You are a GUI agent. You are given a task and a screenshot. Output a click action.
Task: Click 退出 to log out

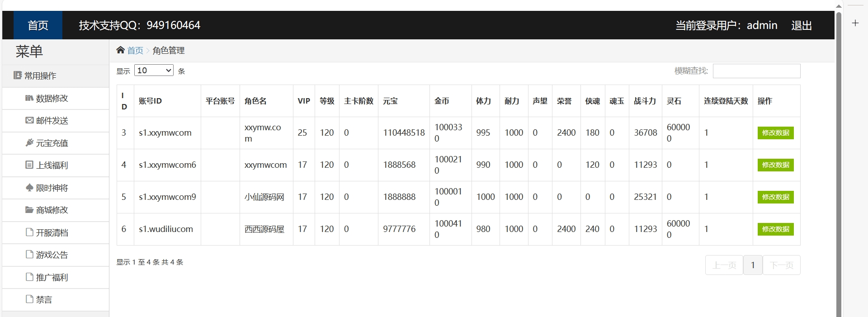802,25
